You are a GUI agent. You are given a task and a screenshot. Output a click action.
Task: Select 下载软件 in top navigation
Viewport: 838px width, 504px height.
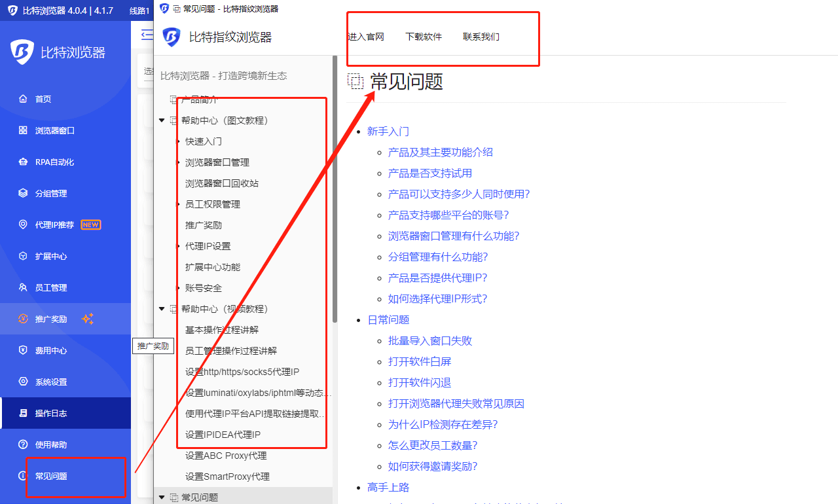click(424, 37)
